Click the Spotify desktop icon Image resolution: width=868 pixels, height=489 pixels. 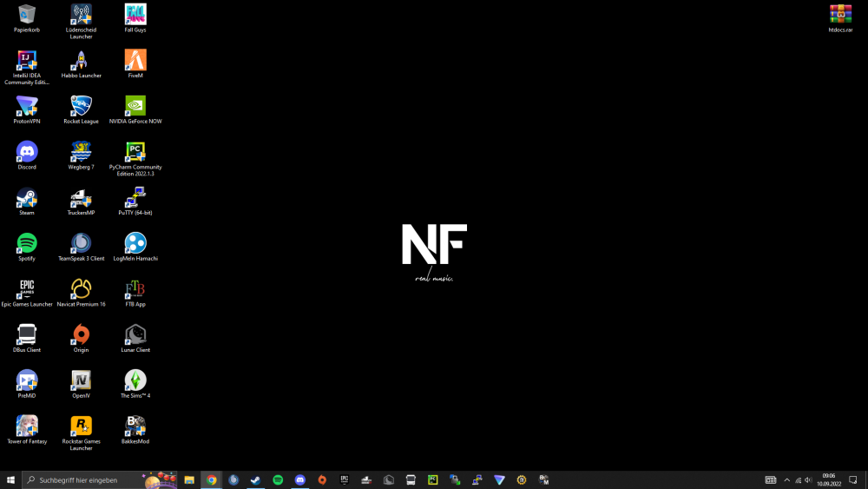pos(27,243)
